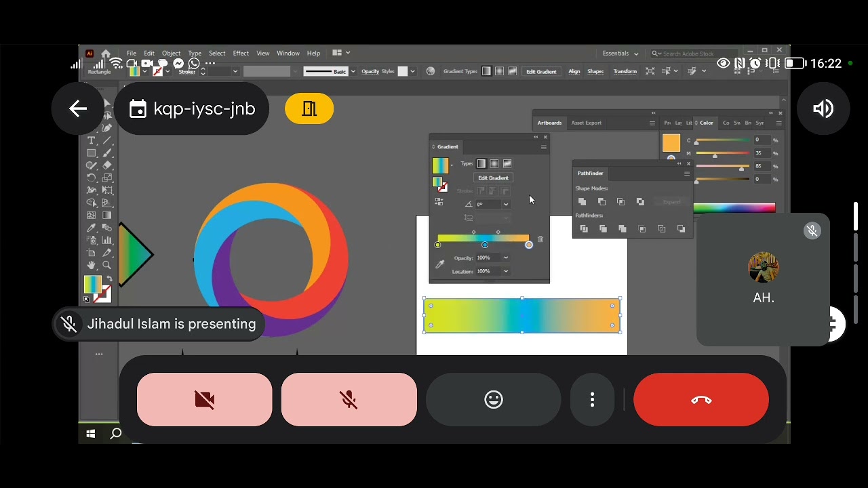The width and height of the screenshot is (868, 488).
Task: Open the File menu
Action: (132, 53)
